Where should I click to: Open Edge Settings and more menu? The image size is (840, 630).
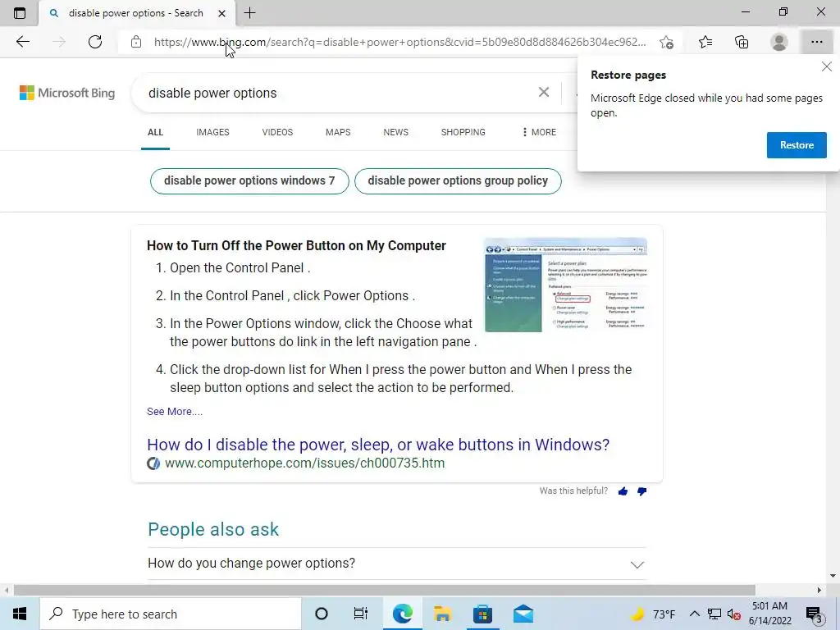pos(816,42)
